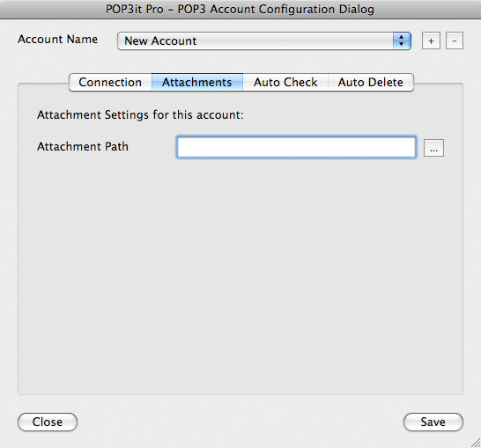Screen dimensions: 481x448
Task: Grab the window resize grip in the corner
Action: 476,443
